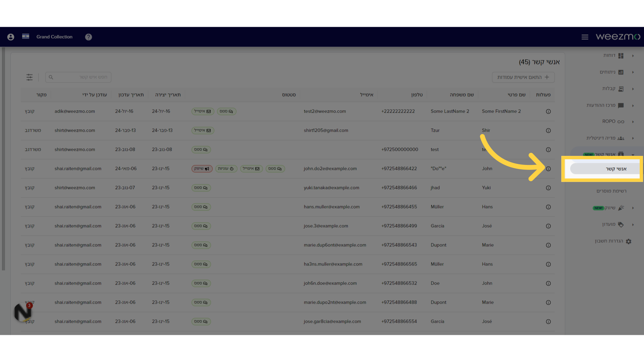Click phone number +972548866422
The image size is (644, 362).
399,169
